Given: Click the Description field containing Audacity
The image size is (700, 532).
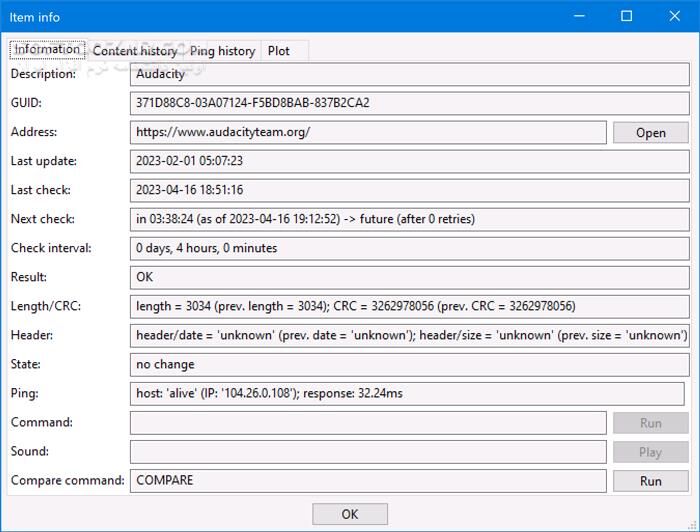Looking at the screenshot, I should click(x=409, y=74).
